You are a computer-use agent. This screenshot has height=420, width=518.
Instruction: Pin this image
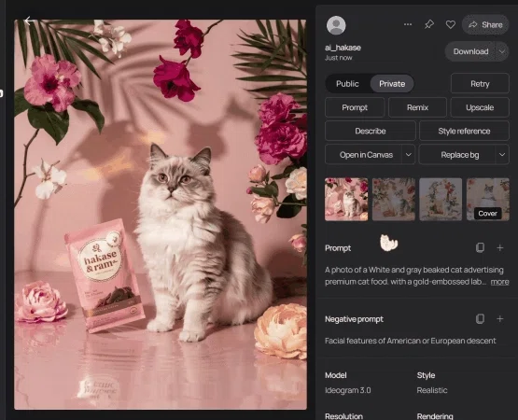point(429,24)
